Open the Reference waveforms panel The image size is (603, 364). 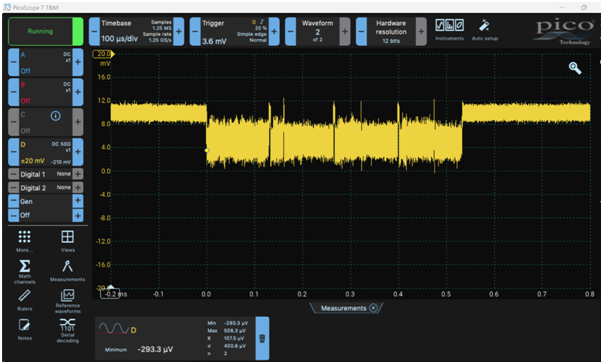click(x=67, y=295)
